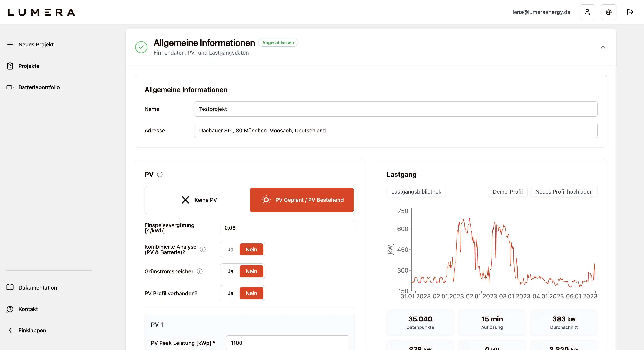
Task: Open the globe language selector
Action: coord(608,12)
